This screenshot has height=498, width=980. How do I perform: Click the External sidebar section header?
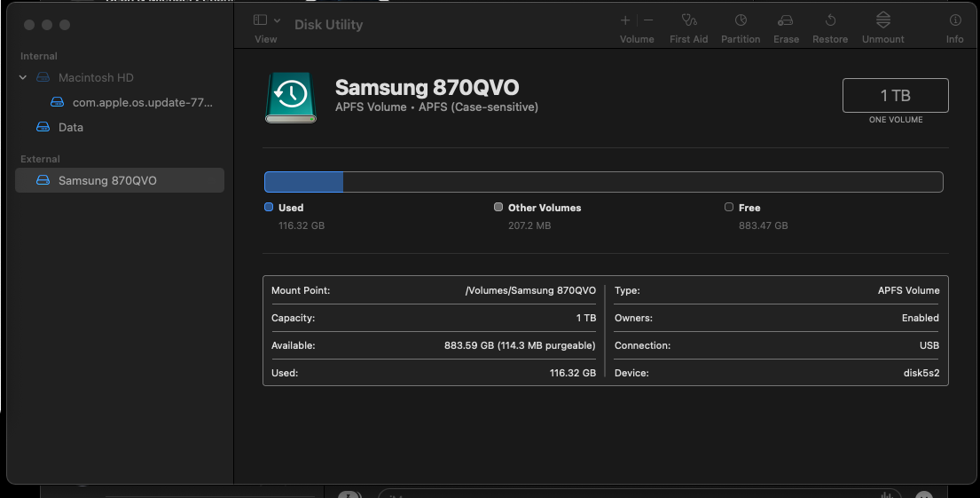pyautogui.click(x=40, y=159)
